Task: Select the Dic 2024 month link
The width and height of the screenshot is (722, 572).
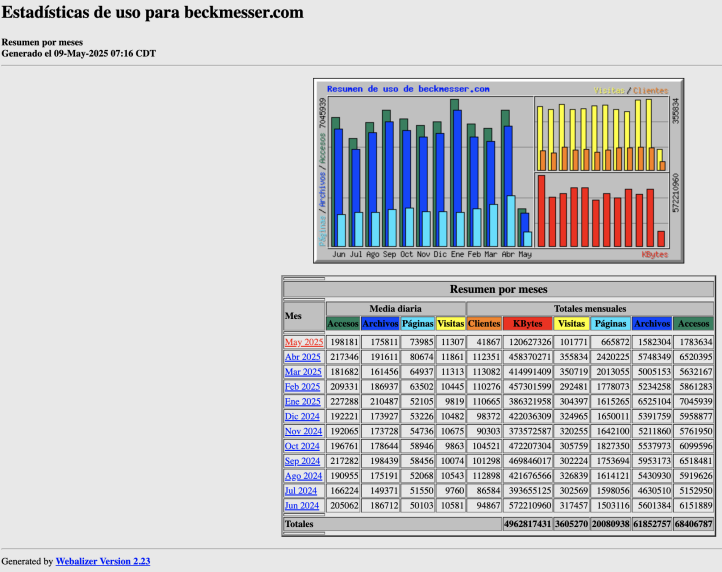Action: [303, 417]
